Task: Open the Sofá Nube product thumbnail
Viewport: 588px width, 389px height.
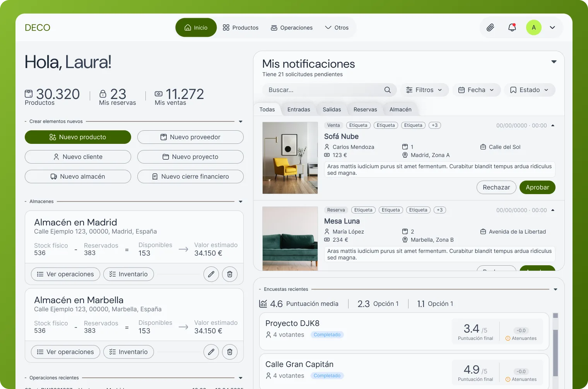Action: point(290,158)
